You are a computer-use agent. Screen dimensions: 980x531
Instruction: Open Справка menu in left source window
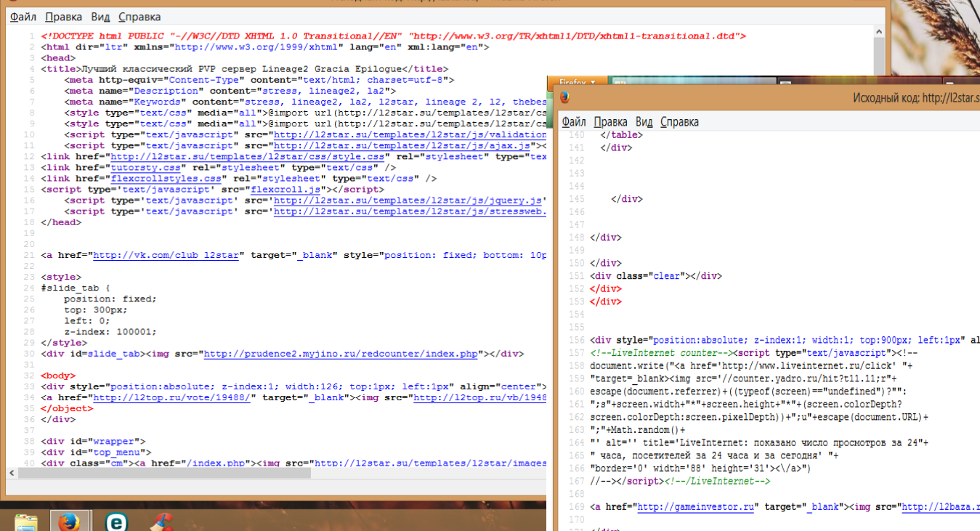click(x=139, y=16)
